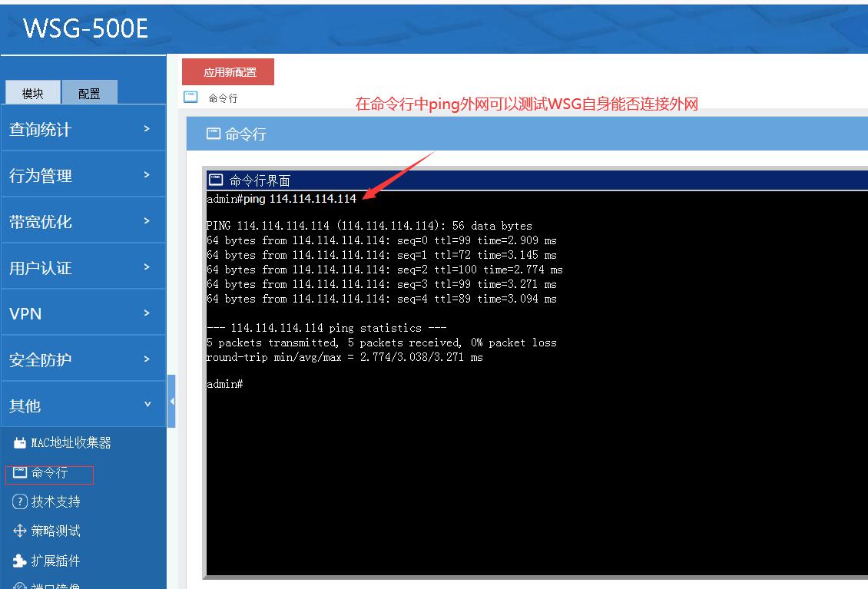The image size is (868, 589).
Task: Click the 扩展插件 puzzle piece icon
Action: (x=20, y=561)
